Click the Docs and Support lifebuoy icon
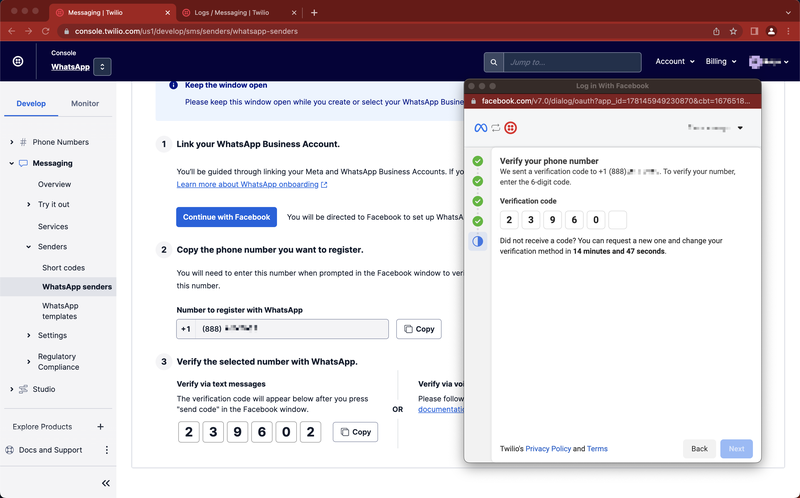 (10, 450)
